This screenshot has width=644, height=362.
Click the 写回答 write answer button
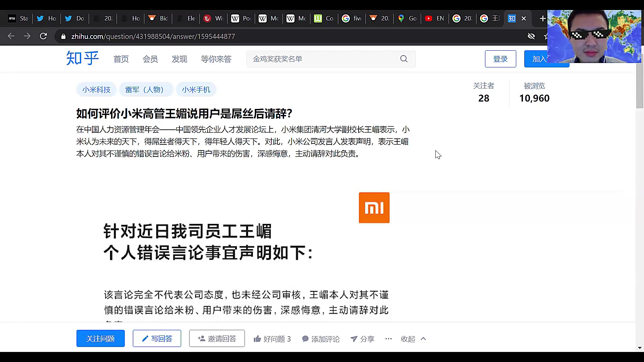pos(157,339)
